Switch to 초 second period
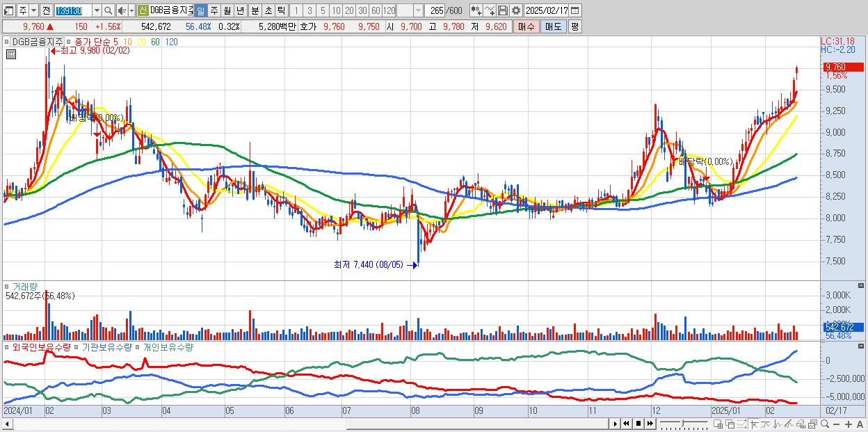Screen dimensions: 868x432 pyautogui.click(x=268, y=10)
